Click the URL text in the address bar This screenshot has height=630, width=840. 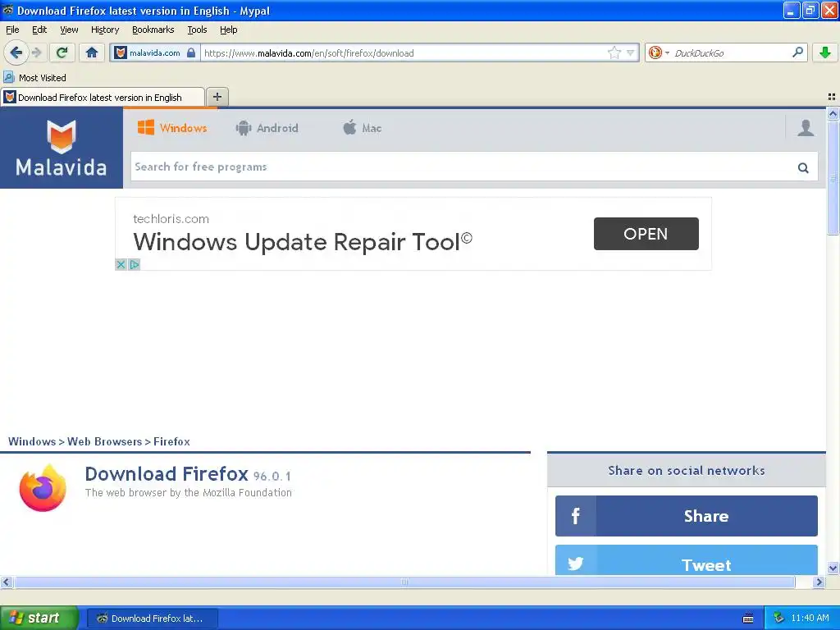pyautogui.click(x=309, y=53)
